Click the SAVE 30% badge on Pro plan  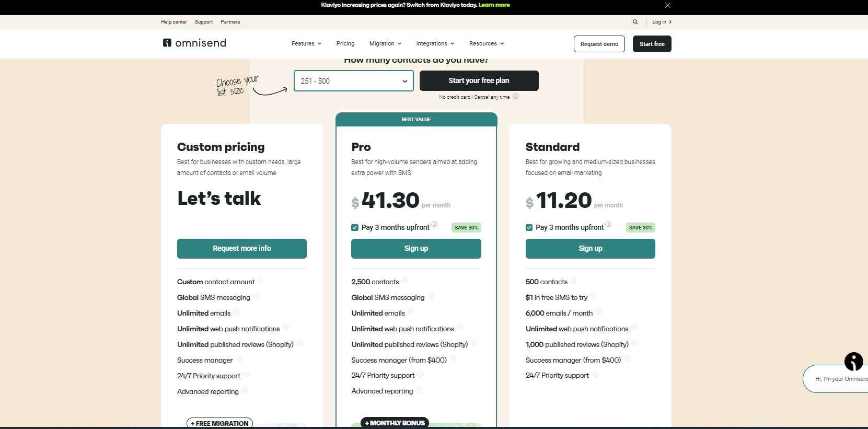466,227
